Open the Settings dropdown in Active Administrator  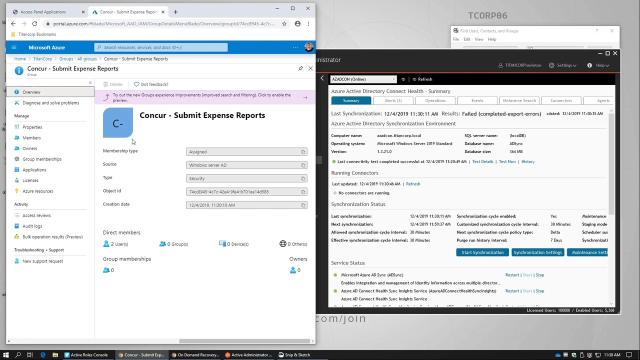point(562,65)
